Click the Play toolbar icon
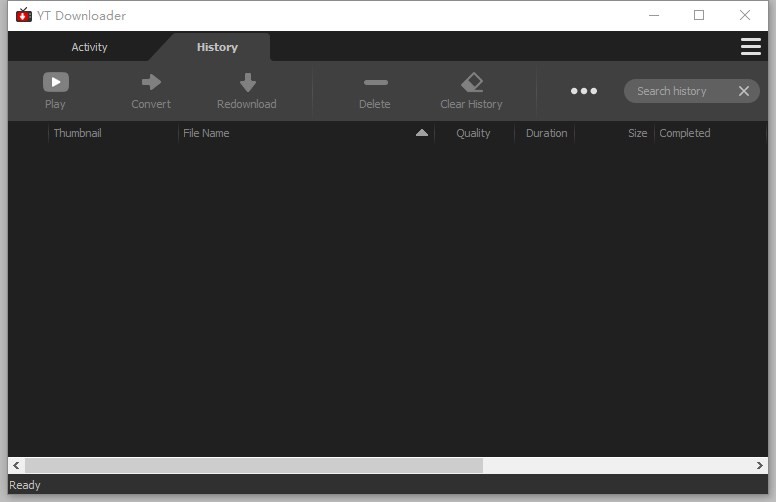Image resolution: width=776 pixels, height=502 pixels. (x=55, y=82)
